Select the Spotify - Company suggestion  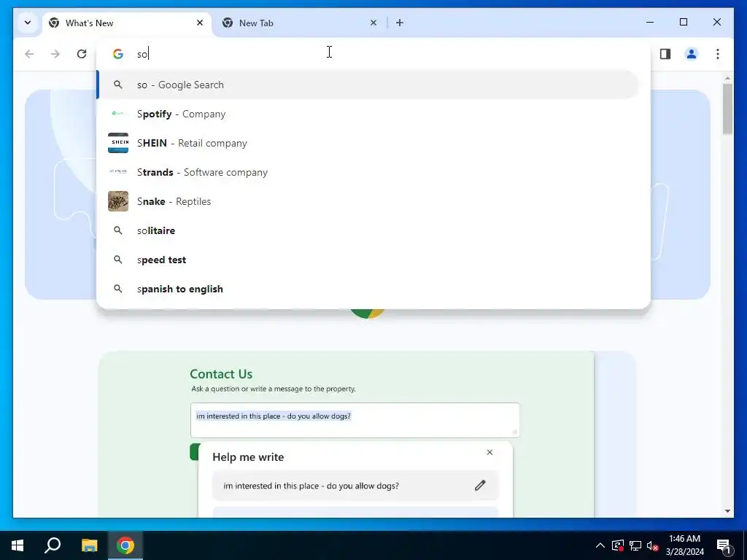(x=368, y=114)
